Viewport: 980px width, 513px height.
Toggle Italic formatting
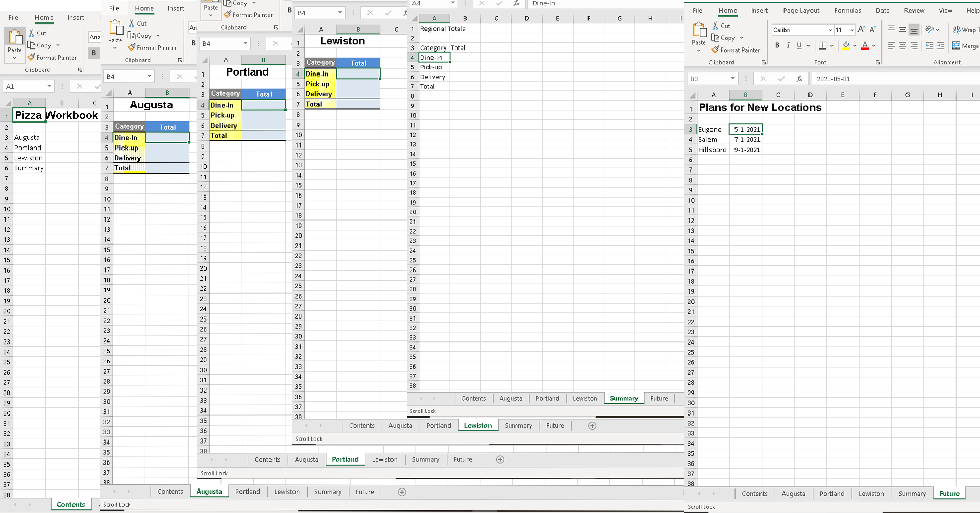click(x=788, y=45)
